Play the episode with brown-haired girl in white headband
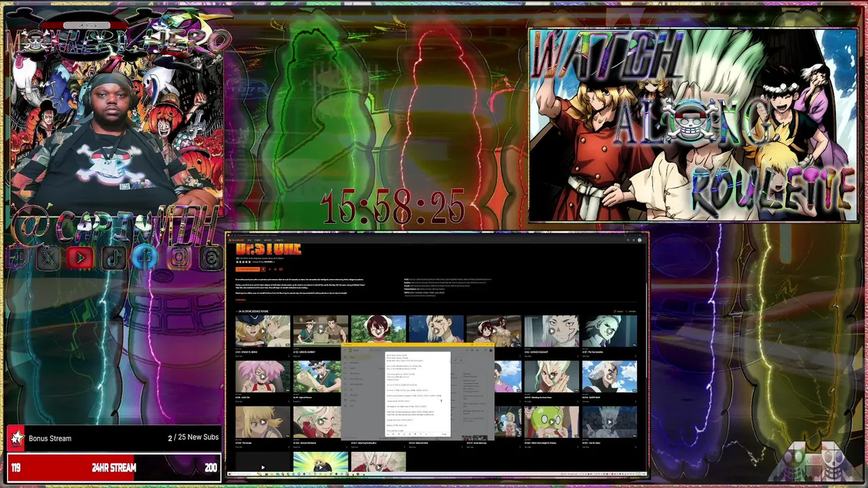 (378, 329)
